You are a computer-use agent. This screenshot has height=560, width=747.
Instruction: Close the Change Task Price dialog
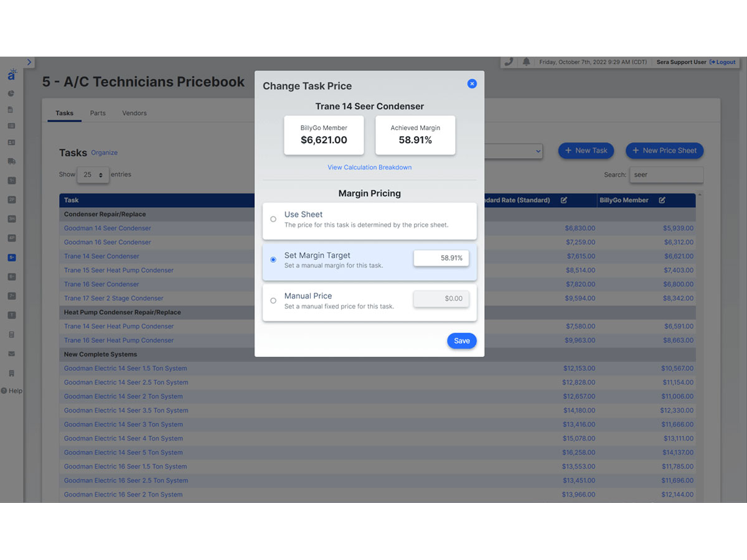(472, 83)
